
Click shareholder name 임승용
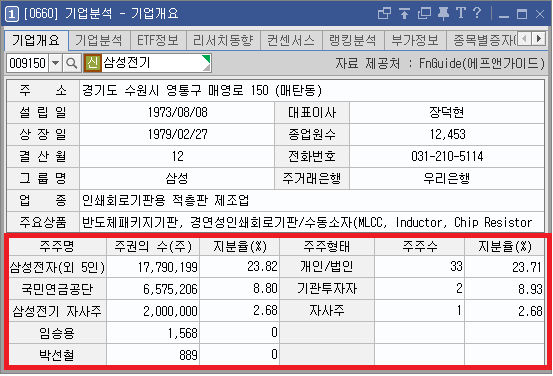[57, 333]
